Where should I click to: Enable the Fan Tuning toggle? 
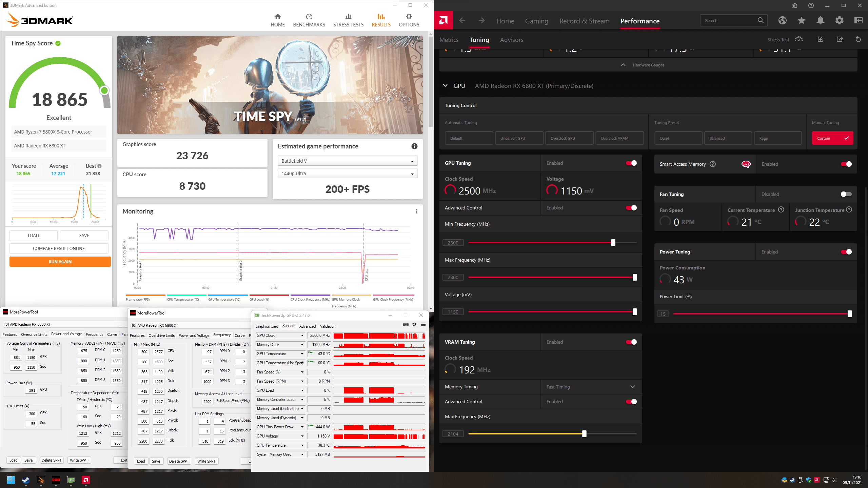click(846, 194)
